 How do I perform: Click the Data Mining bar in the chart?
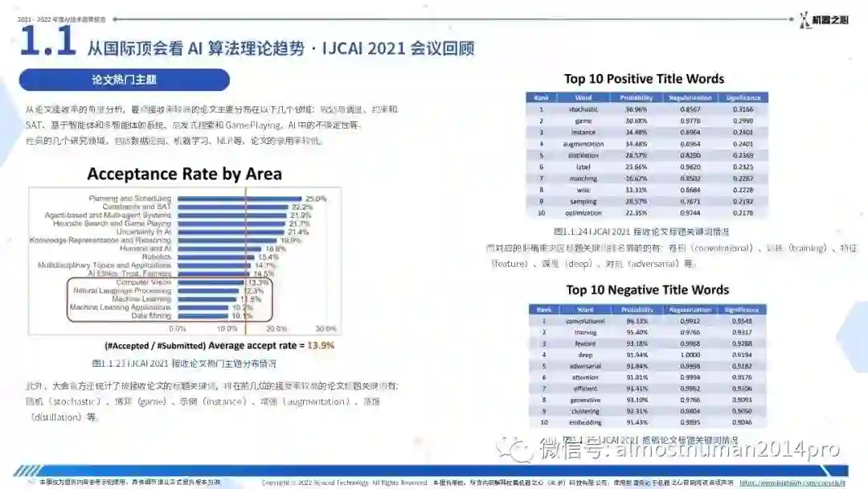click(x=202, y=315)
